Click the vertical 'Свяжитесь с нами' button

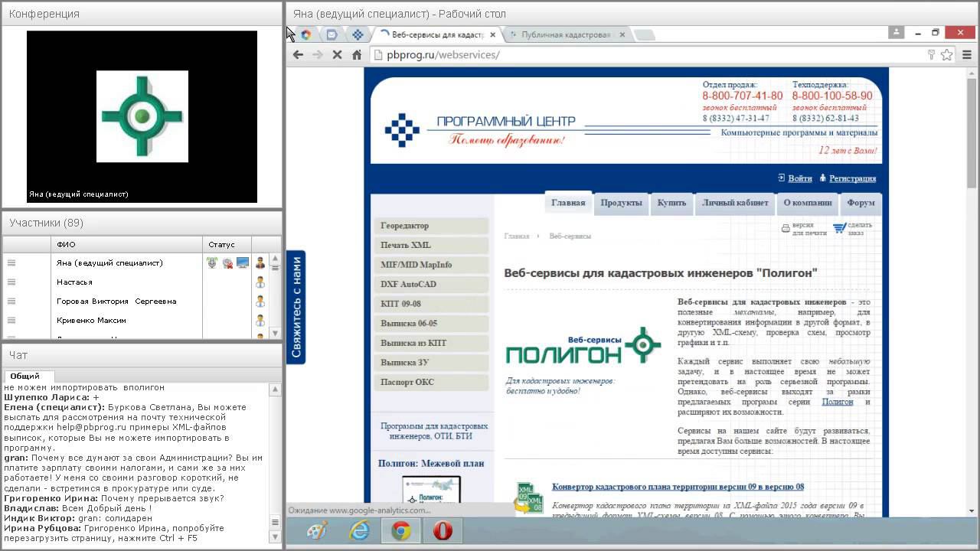click(x=296, y=308)
